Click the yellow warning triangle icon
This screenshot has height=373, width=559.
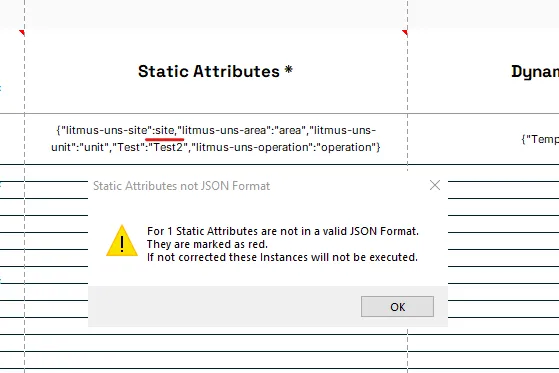(122, 241)
